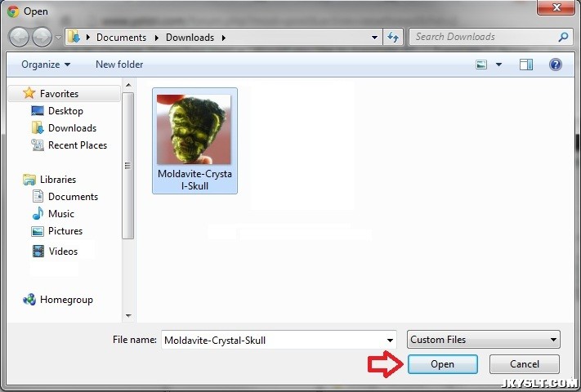Screen dimensions: 581x392
Task: Toggle the preview pane icon
Action: coord(526,65)
